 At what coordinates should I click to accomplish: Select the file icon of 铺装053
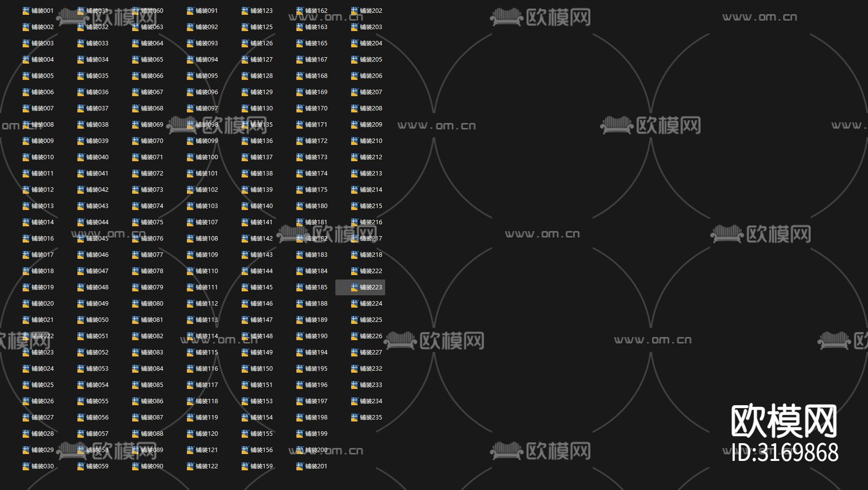coord(80,369)
